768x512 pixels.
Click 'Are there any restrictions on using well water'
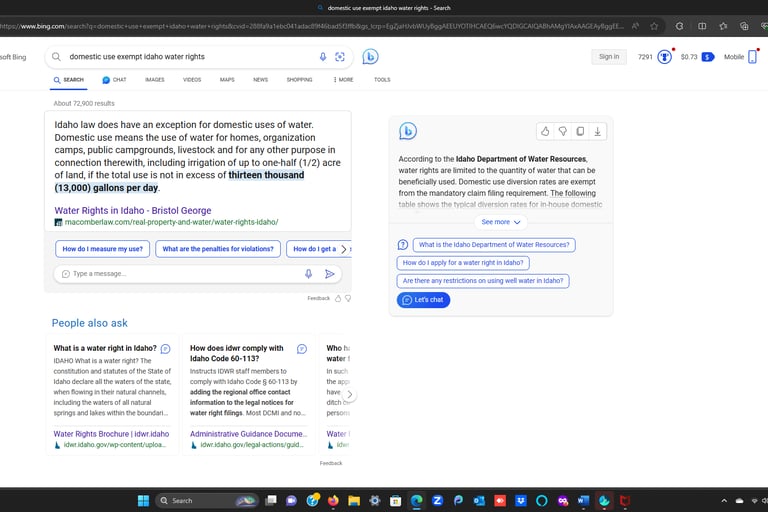click(x=483, y=281)
